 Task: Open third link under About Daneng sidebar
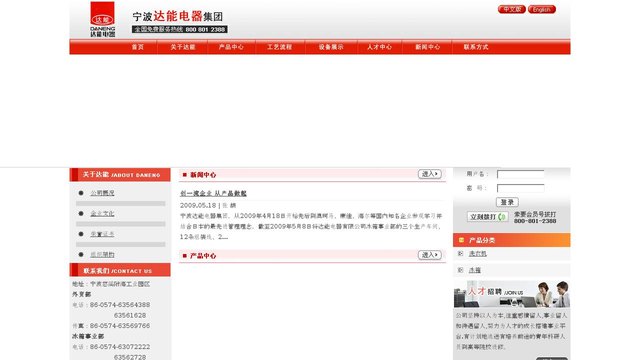102,234
